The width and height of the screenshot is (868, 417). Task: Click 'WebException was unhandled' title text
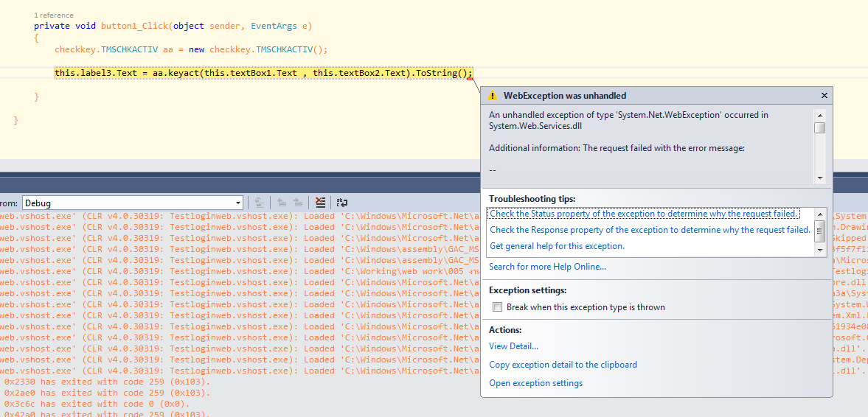point(565,96)
